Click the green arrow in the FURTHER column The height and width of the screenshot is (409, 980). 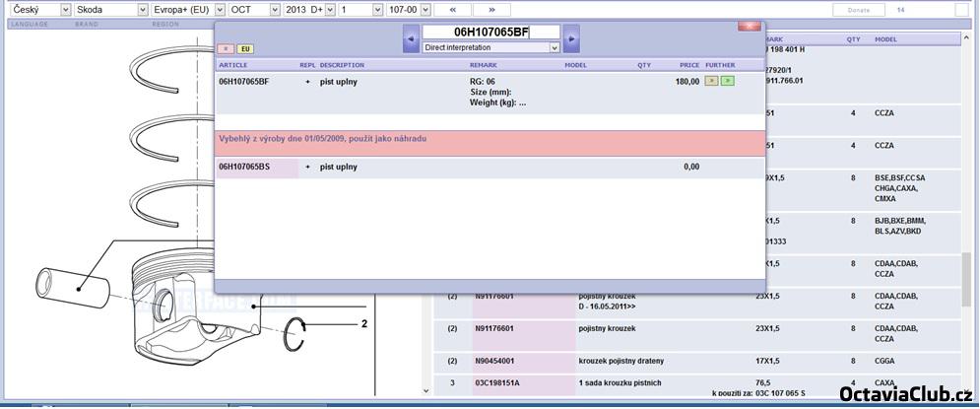coord(727,81)
